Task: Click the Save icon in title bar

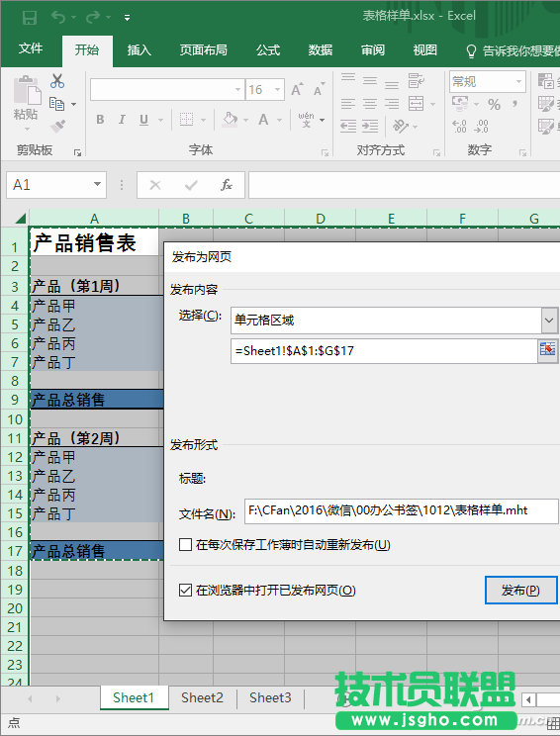Action: (30, 18)
